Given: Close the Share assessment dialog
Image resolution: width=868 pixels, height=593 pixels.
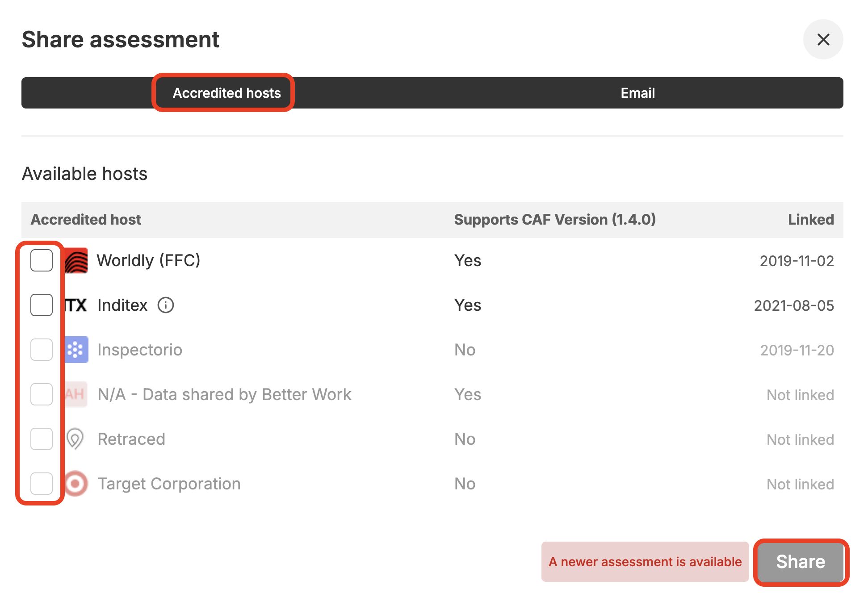Looking at the screenshot, I should (x=823, y=39).
